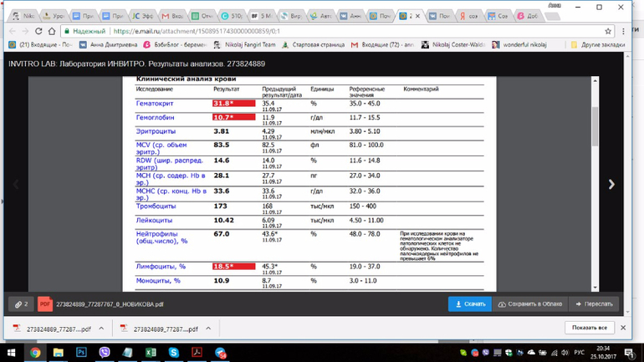Click the next attachment arrow on right

[x=611, y=184]
